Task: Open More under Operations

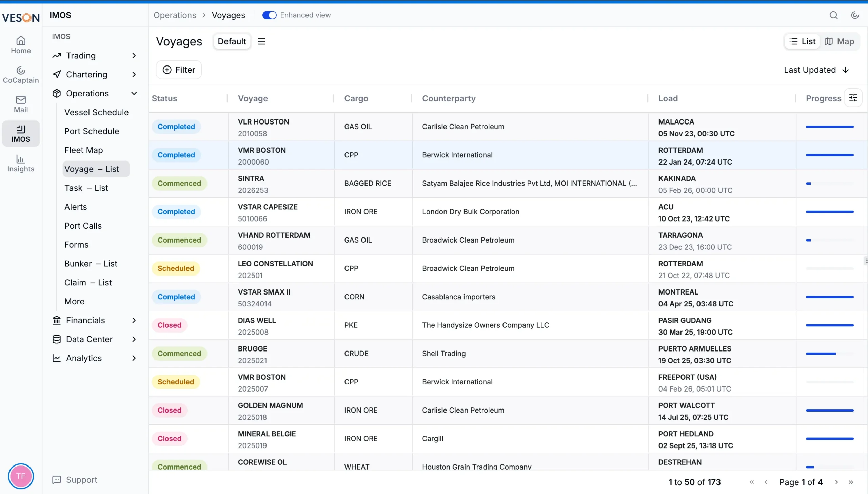Action: coord(74,301)
